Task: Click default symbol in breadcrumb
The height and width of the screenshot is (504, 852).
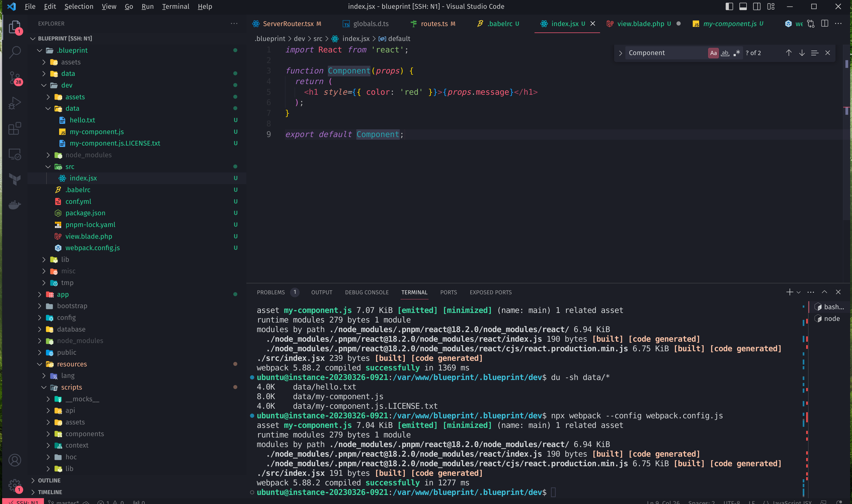Action: point(394,39)
